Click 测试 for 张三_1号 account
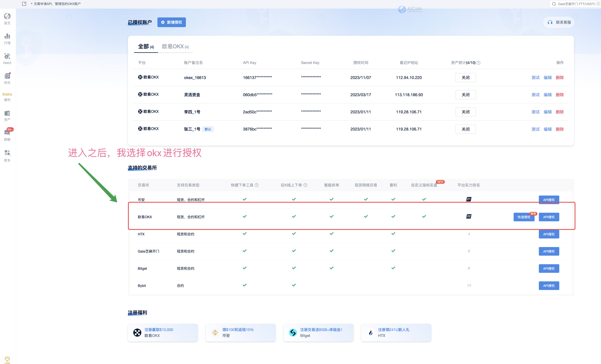601x364 pixels. click(535, 129)
